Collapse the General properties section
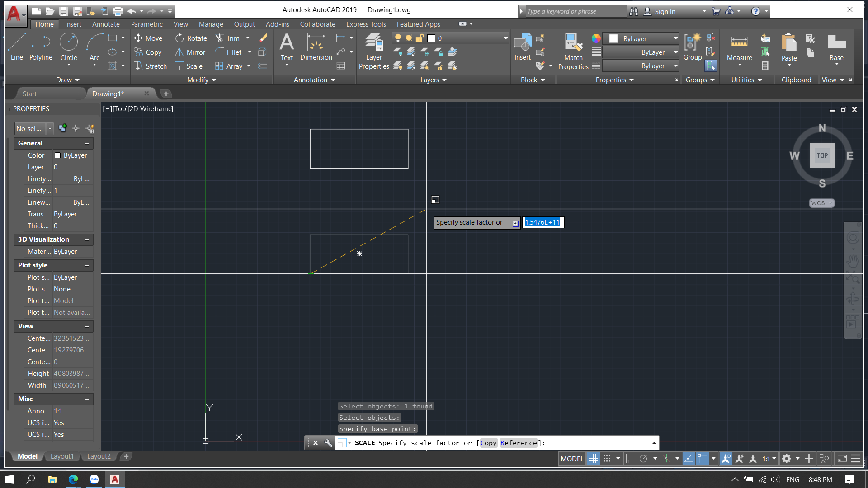The width and height of the screenshot is (868, 488). (87, 143)
